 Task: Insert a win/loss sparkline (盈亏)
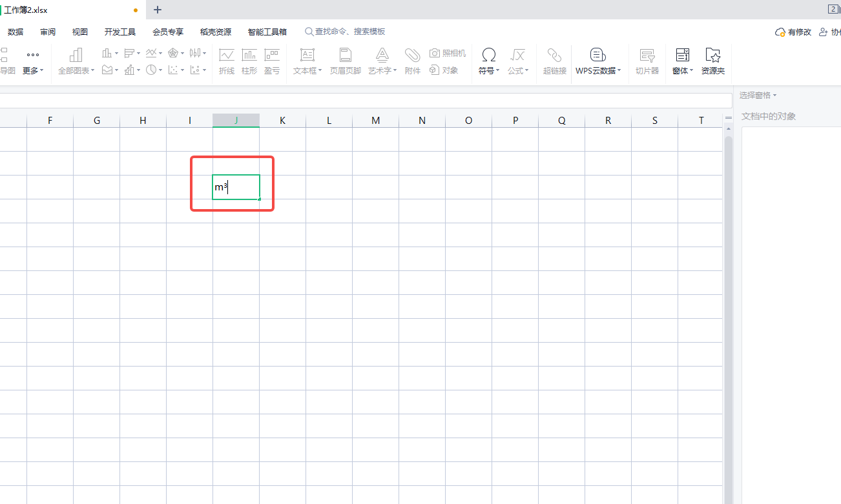272,61
